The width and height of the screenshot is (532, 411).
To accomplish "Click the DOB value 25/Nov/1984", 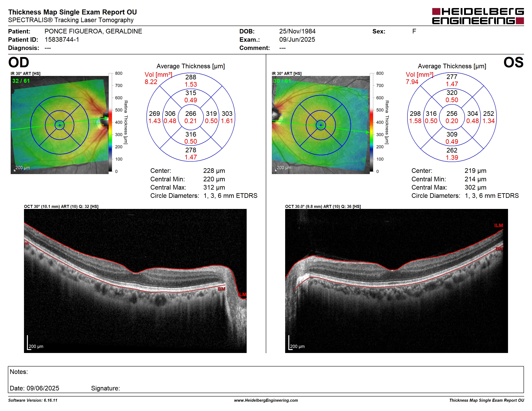I will click(x=297, y=31).
